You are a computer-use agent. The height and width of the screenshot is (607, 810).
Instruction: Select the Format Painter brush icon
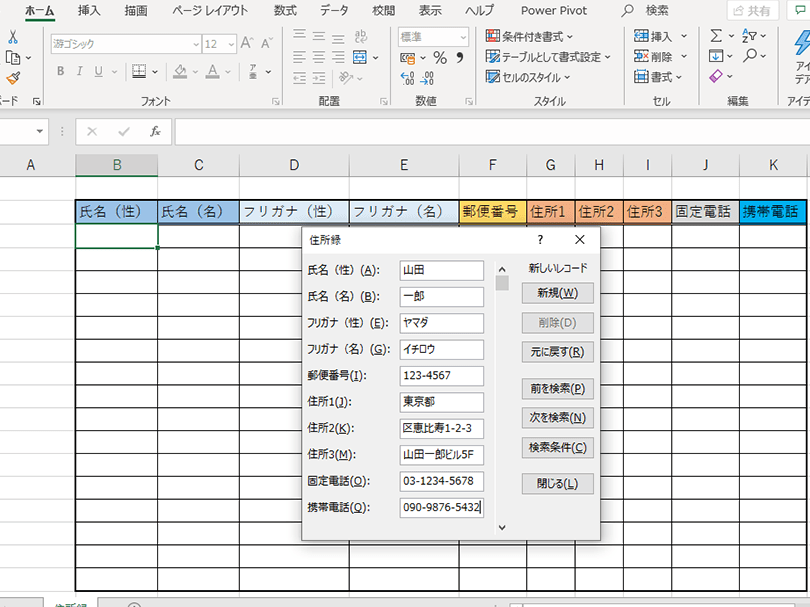13,78
